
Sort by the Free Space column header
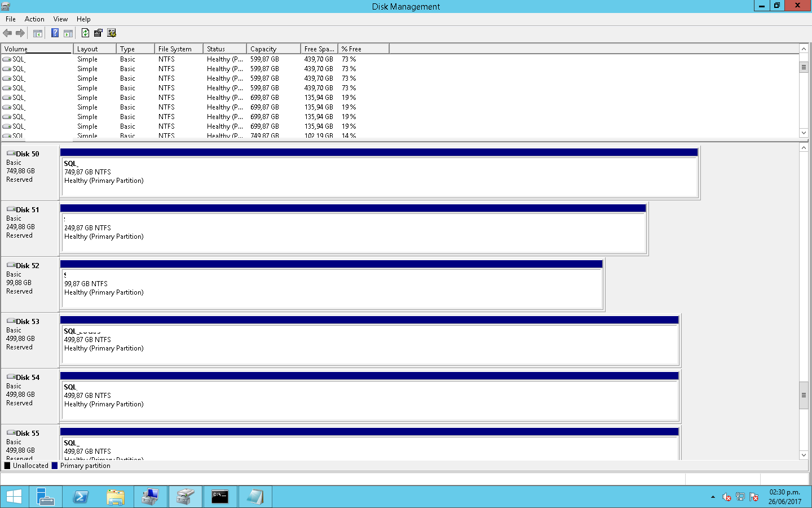click(x=319, y=49)
